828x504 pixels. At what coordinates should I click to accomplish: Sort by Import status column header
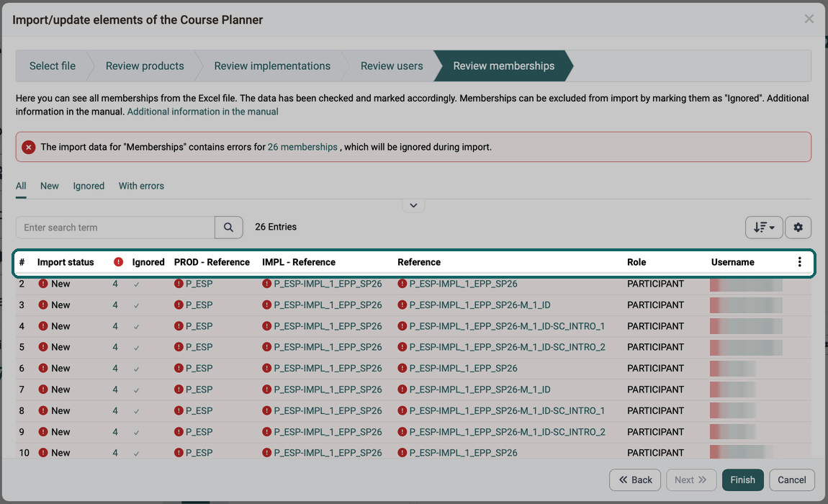66,262
